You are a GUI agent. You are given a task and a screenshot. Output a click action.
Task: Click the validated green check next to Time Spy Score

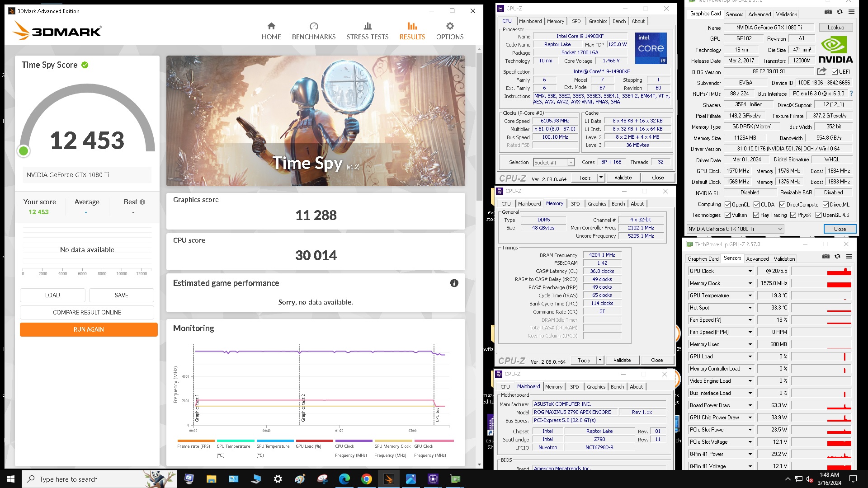click(x=85, y=65)
